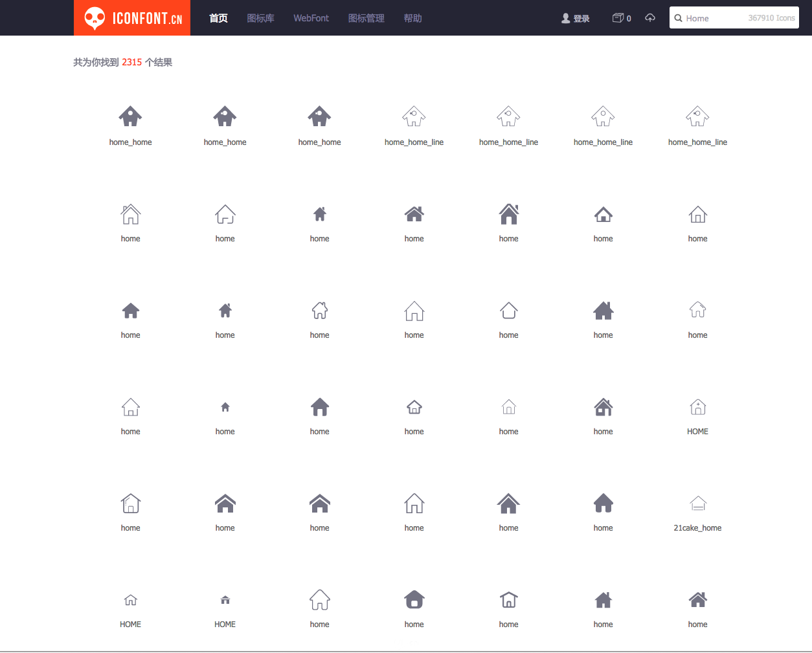Open the WebFont navigation item

pyautogui.click(x=311, y=18)
